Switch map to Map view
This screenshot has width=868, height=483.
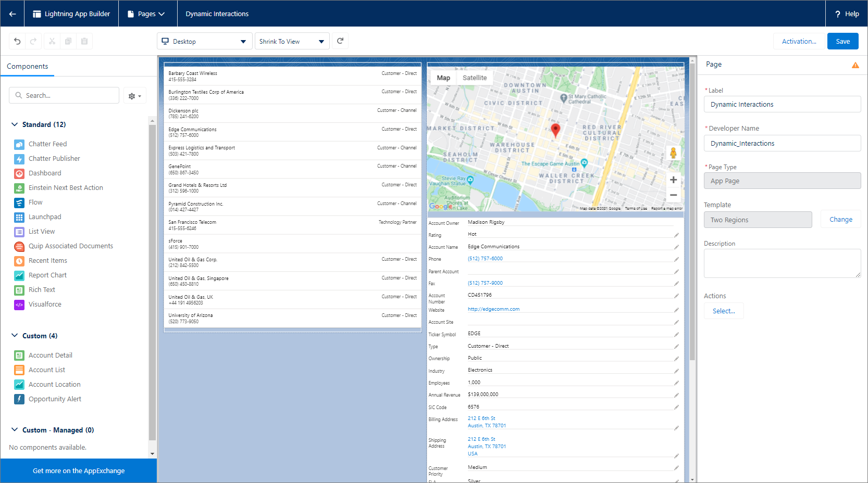tap(443, 78)
